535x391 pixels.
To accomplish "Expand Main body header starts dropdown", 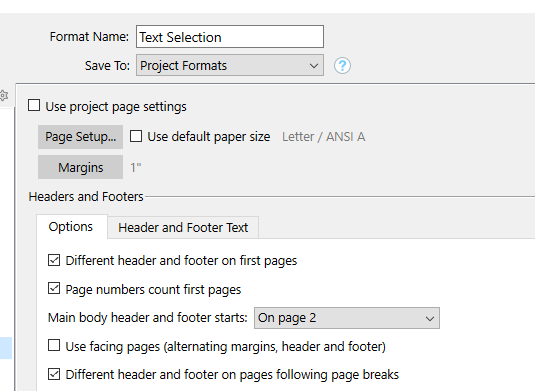I will 347,318.
